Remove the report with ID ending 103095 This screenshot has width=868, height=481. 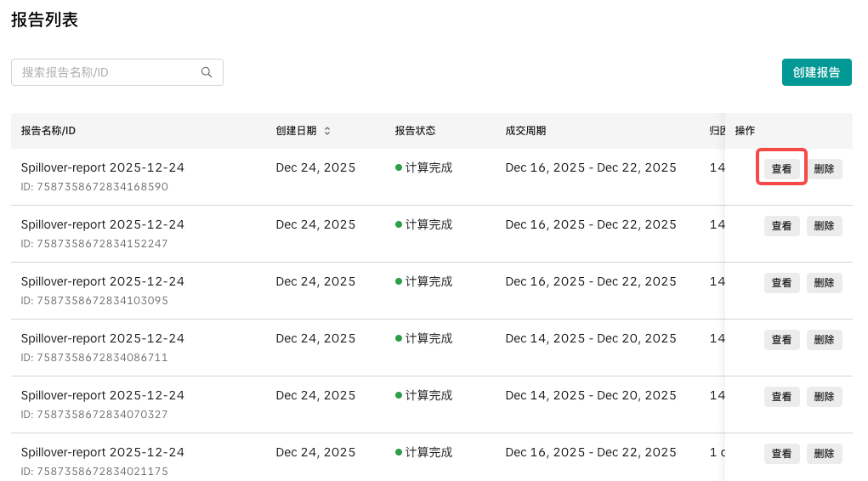pyautogui.click(x=824, y=283)
